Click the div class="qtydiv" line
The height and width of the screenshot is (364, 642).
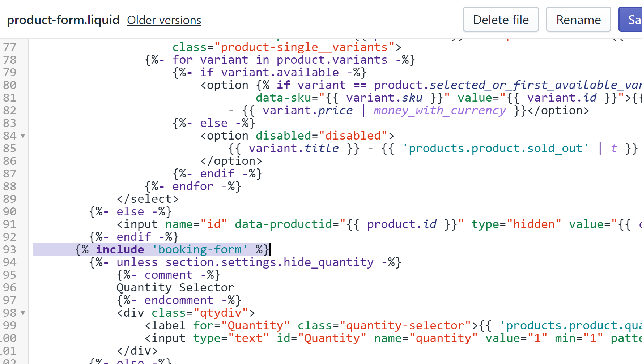click(186, 313)
